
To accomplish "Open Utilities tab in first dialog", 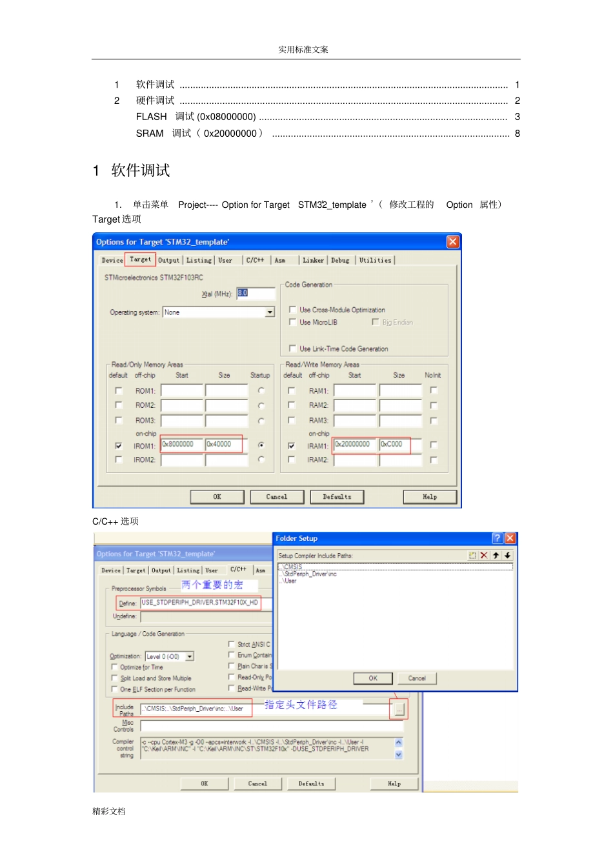I will 375,260.
